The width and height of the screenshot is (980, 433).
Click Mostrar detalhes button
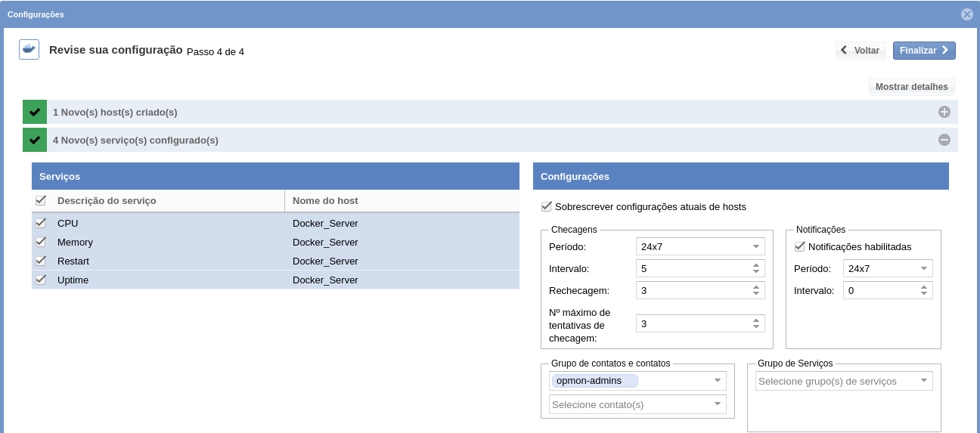pos(911,87)
